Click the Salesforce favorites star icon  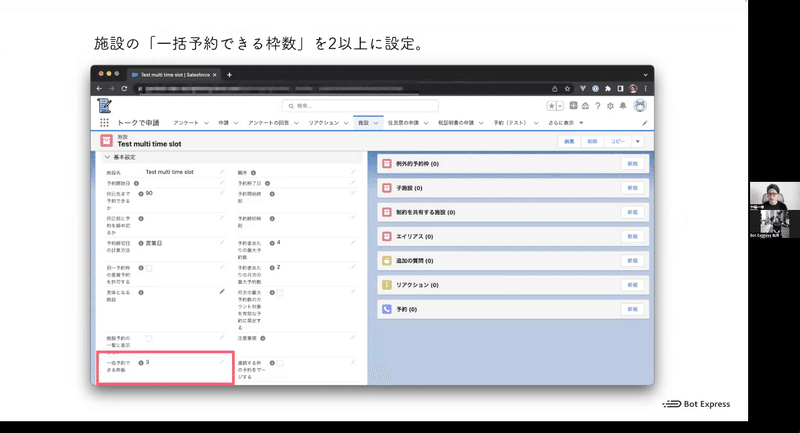(x=552, y=106)
